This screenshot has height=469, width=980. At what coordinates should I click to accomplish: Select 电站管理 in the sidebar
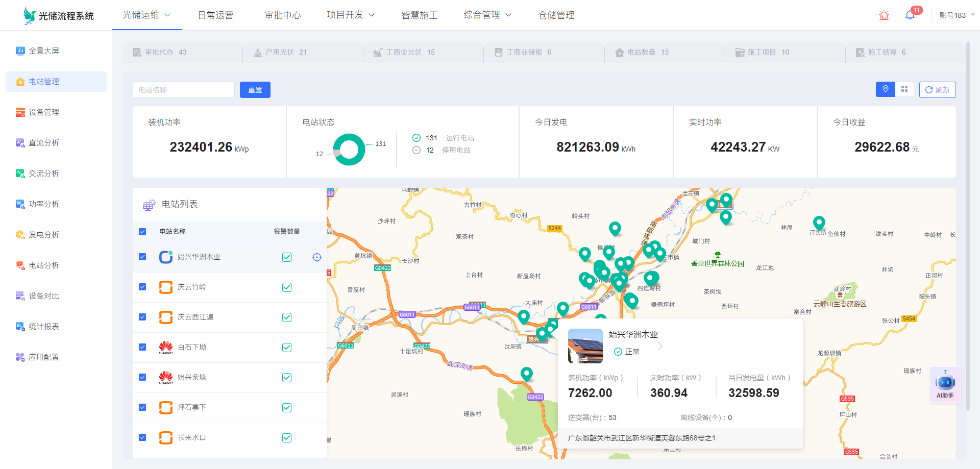click(x=56, y=82)
